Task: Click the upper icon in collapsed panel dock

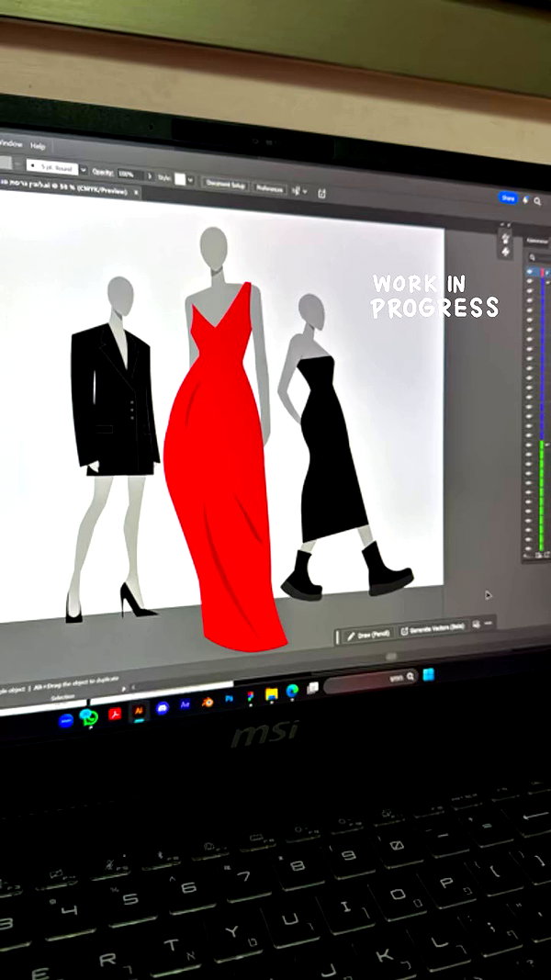Action: (505, 239)
